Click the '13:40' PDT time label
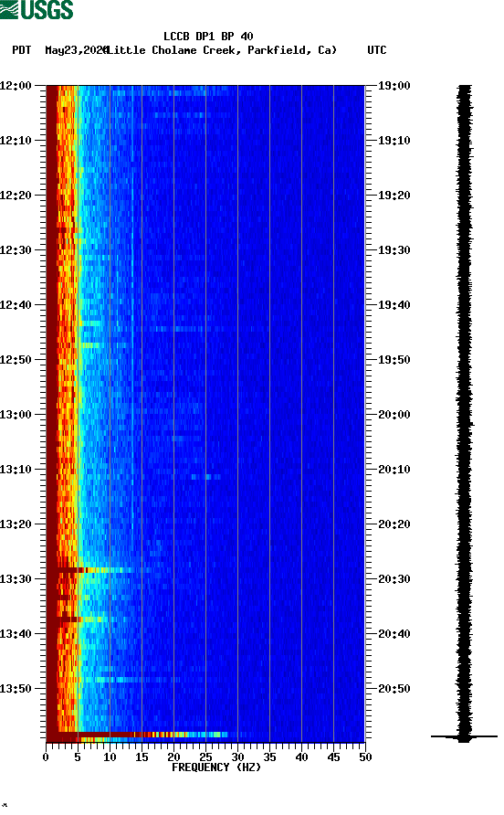This screenshot has height=815, width=504. (x=16, y=634)
